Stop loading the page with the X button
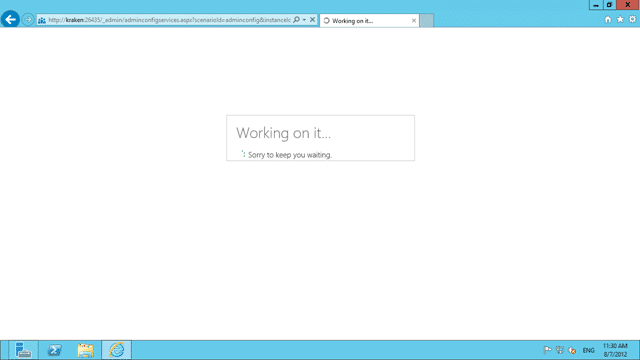This screenshot has height=360, width=640. [312, 20]
